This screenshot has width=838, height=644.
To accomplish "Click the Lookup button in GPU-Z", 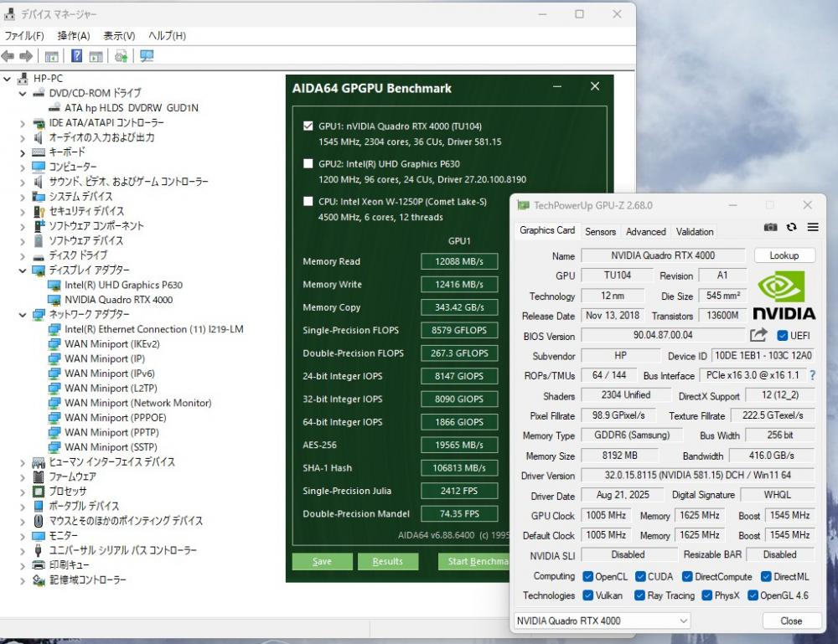I will point(784,255).
